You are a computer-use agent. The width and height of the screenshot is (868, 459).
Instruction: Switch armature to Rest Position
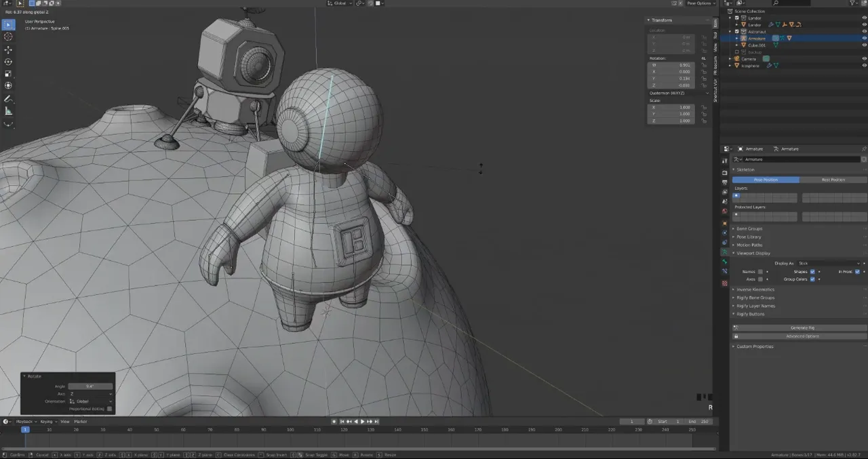click(x=833, y=180)
